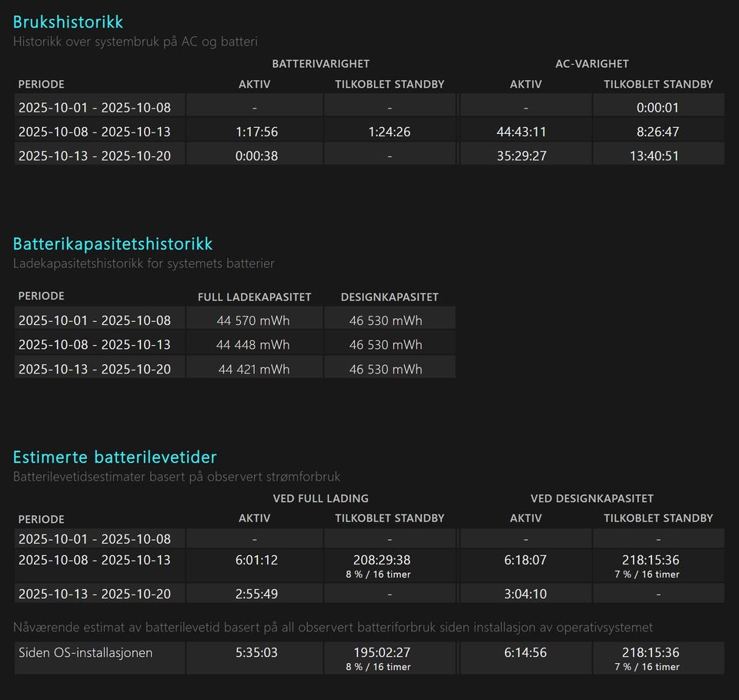The width and height of the screenshot is (739, 700).
Task: Click the subtitle 'Historikk over systembruk på AC og batteri'
Action: click(x=135, y=42)
